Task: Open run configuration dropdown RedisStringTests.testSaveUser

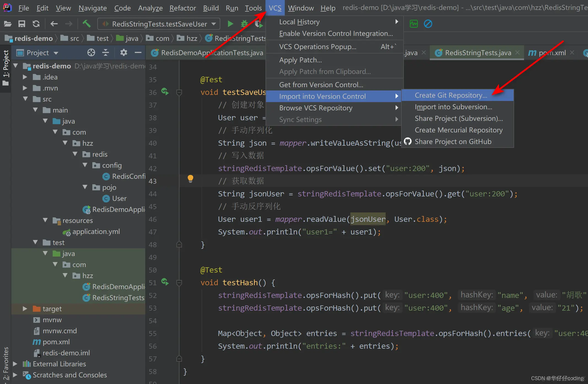Action: (159, 24)
